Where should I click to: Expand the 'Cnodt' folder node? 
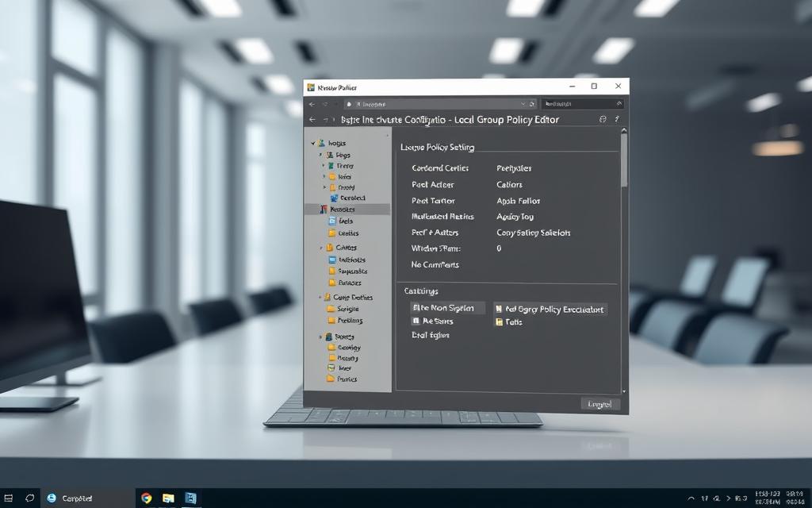(x=324, y=187)
